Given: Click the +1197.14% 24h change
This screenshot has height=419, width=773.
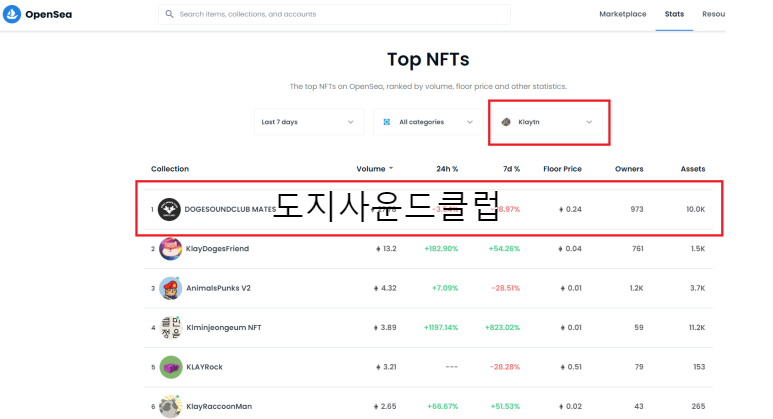Looking at the screenshot, I should coord(441,327).
